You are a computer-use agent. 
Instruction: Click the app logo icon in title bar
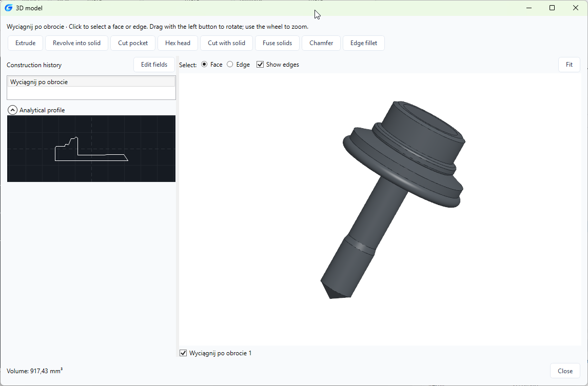(8, 8)
